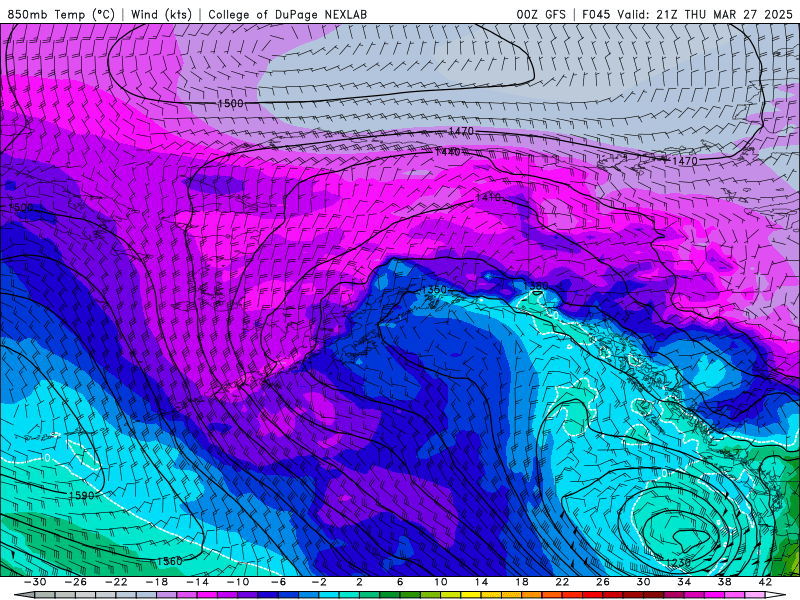Click the 2 colorbar scale label
The width and height of the screenshot is (800, 600).
coord(359,582)
